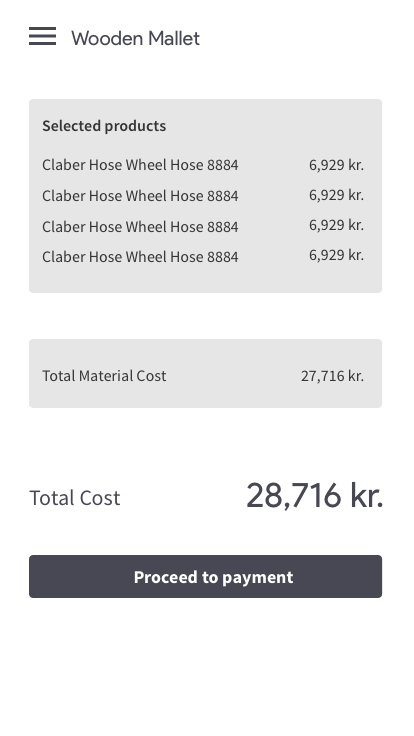This screenshot has height=736, width=414.
Task: Click the second item's 6,929 kr. price
Action: coord(336,195)
